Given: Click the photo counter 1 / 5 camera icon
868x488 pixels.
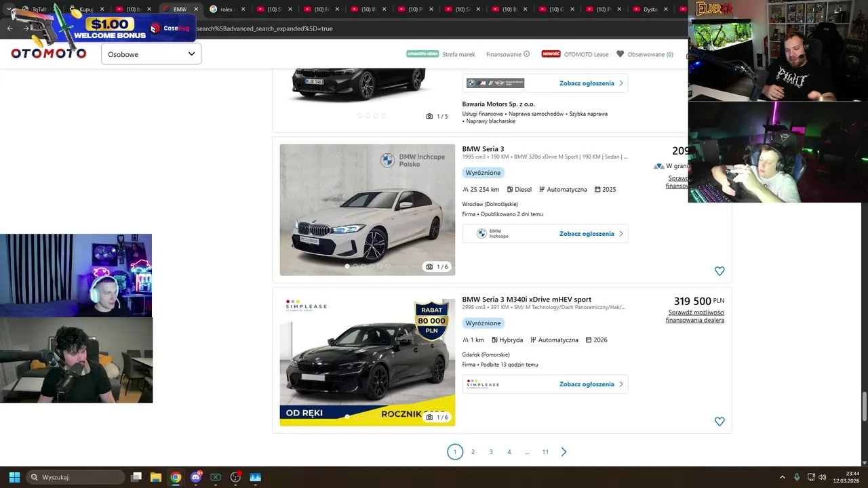Looking at the screenshot, I should pyautogui.click(x=429, y=116).
